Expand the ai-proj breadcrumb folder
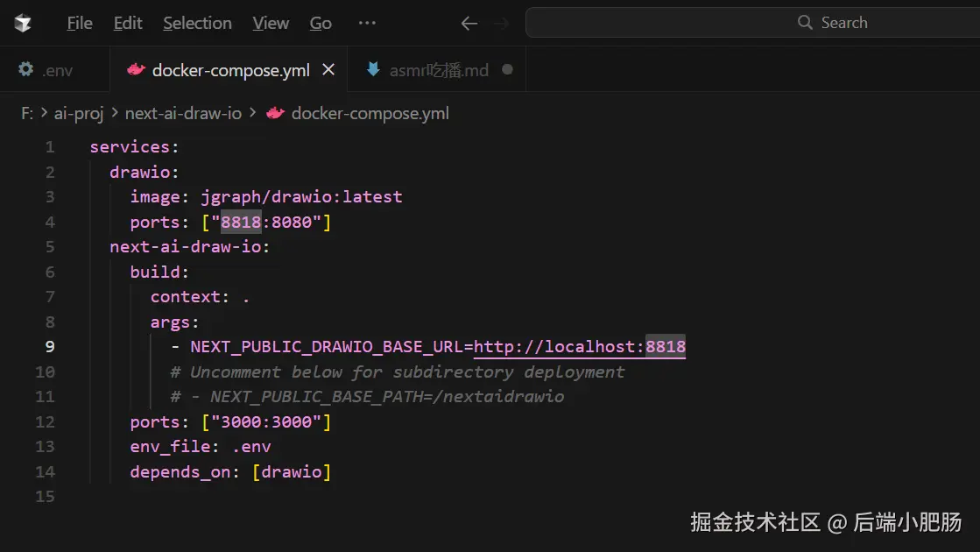Screen dimensions: 980x552 click(x=79, y=113)
